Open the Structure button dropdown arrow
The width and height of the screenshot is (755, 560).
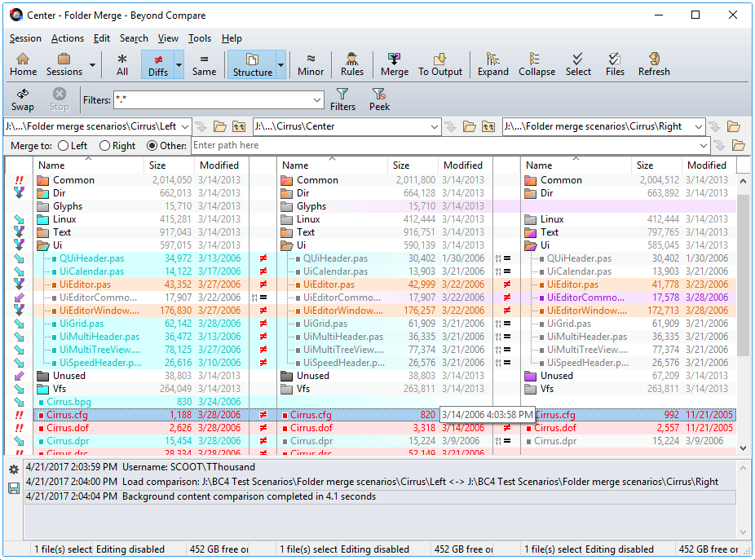coord(280,64)
